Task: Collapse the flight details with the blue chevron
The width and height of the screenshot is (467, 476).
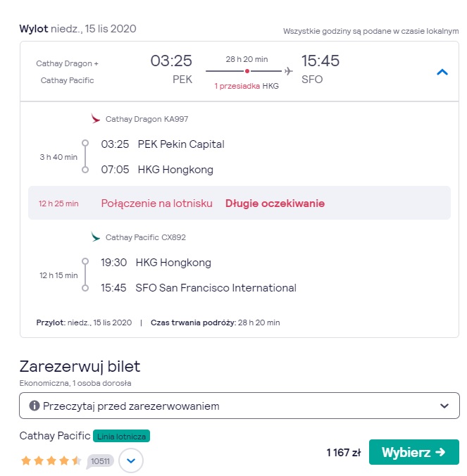Action: (442, 73)
